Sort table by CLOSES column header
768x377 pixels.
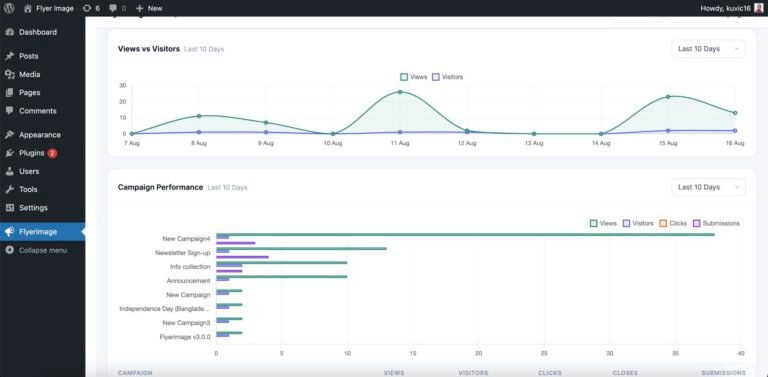point(625,373)
